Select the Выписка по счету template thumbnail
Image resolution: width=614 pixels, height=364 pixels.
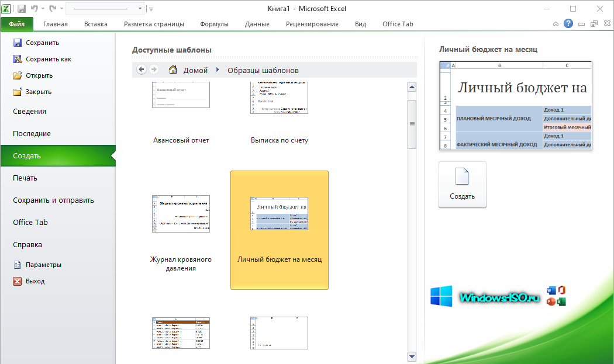point(279,98)
